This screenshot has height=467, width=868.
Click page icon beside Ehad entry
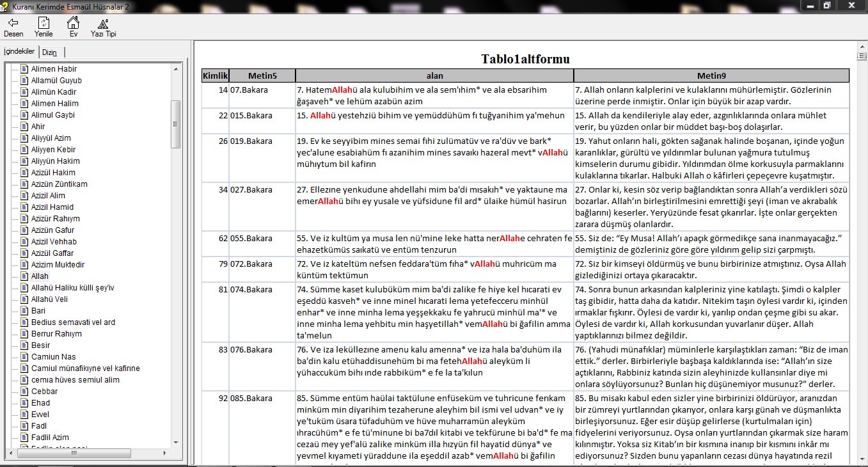(24, 403)
